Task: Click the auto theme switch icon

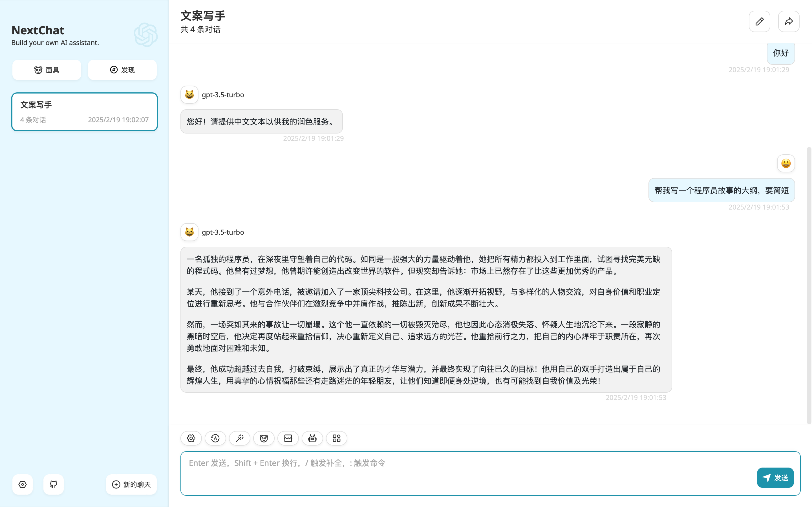Action: pyautogui.click(x=215, y=438)
